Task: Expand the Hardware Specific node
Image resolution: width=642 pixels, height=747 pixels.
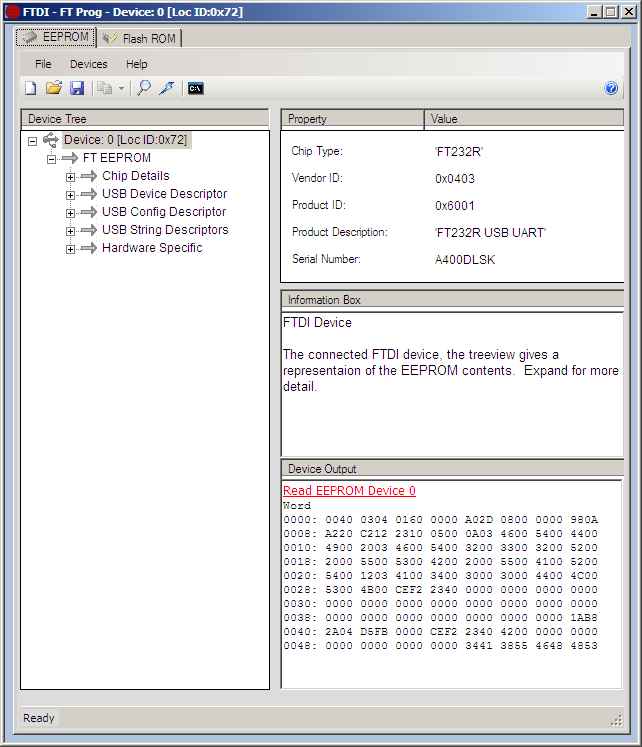Action: (x=71, y=249)
